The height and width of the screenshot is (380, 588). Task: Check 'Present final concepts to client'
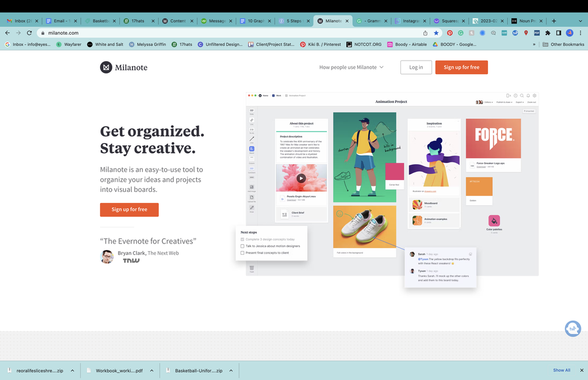242,253
